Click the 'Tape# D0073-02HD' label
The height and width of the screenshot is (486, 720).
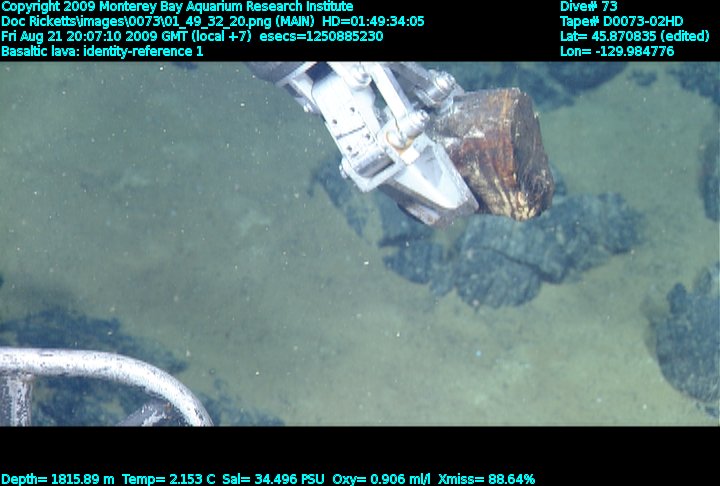pyautogui.click(x=621, y=22)
